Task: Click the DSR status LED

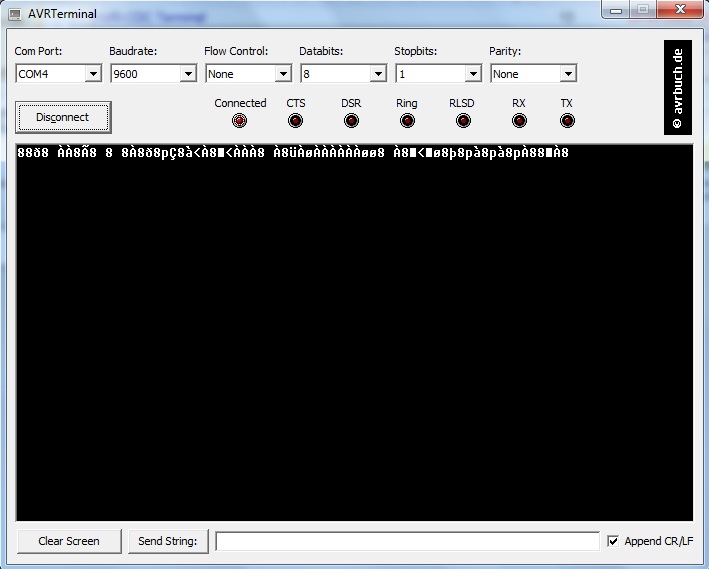Action: point(351,120)
